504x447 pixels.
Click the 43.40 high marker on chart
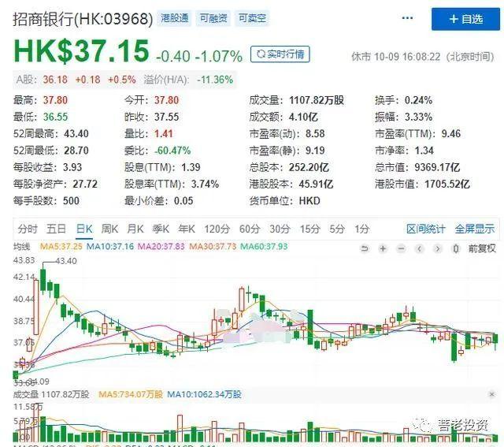coord(66,261)
